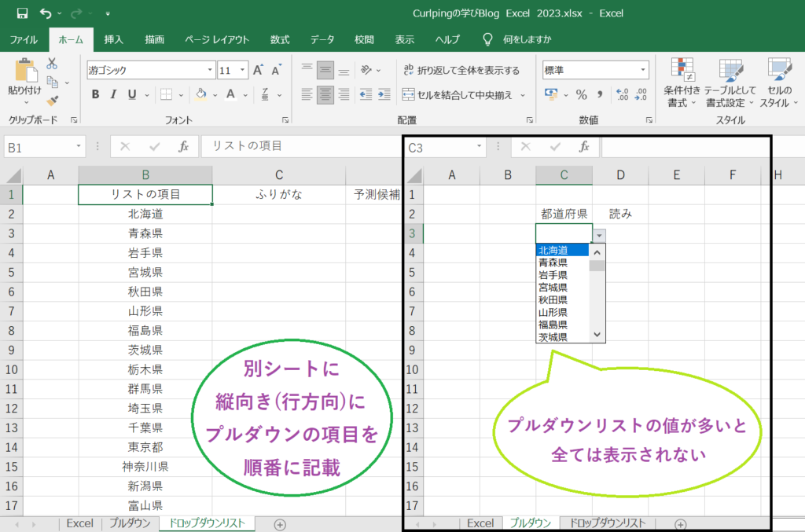This screenshot has height=532, width=805.
Task: Open the B1 Name Box dropdown
Action: [79, 147]
